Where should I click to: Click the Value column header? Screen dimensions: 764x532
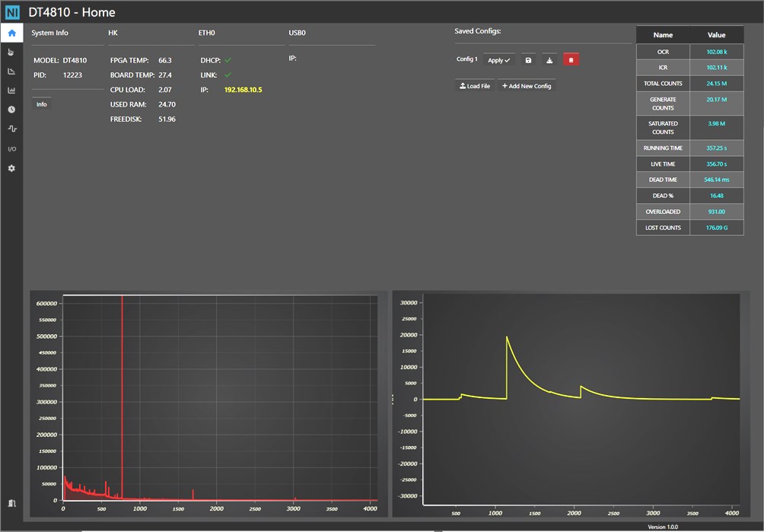[x=717, y=35]
